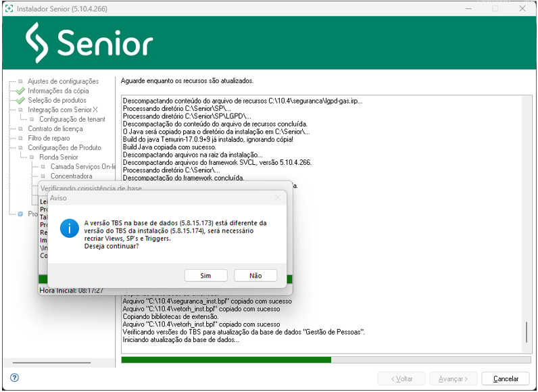Select 'Filtro de reparo' tree item
The width and height of the screenshot is (538, 392).
pyautogui.click(x=49, y=138)
